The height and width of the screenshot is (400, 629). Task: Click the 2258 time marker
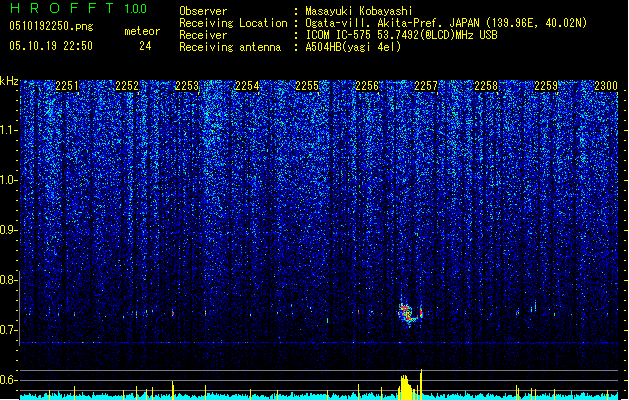(x=486, y=86)
